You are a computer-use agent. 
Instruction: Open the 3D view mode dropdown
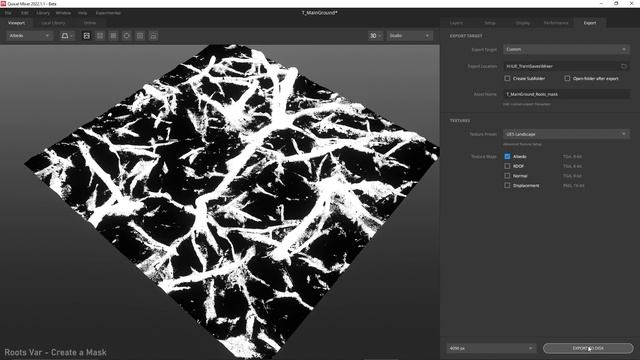point(376,36)
